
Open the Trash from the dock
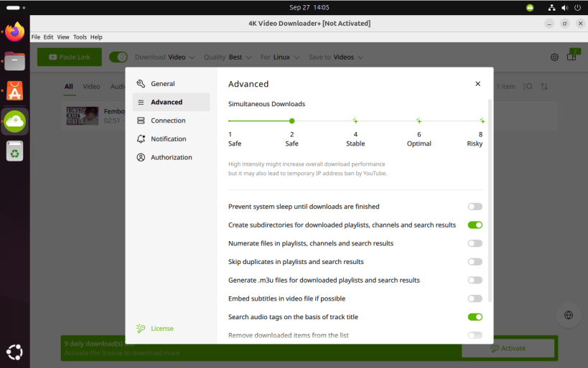click(14, 151)
